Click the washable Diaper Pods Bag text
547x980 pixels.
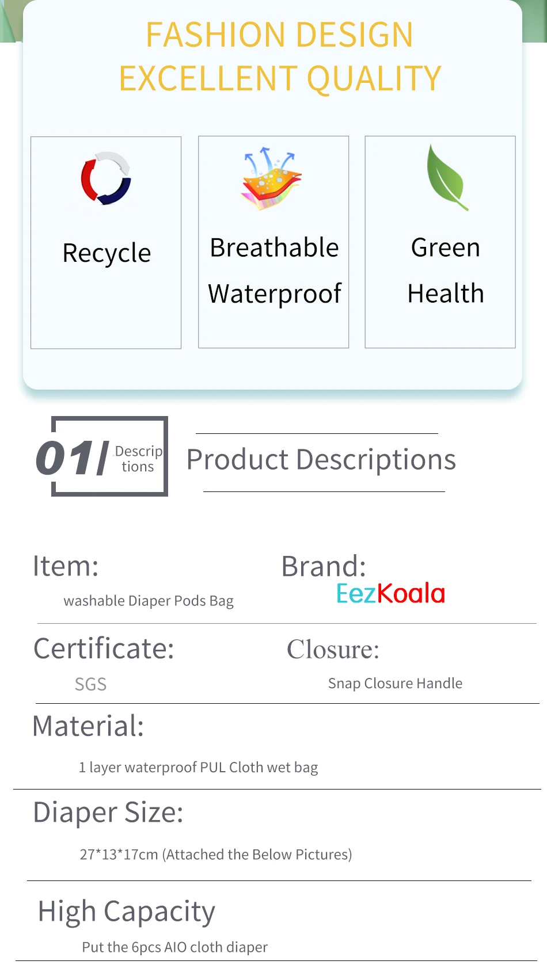pos(149,601)
